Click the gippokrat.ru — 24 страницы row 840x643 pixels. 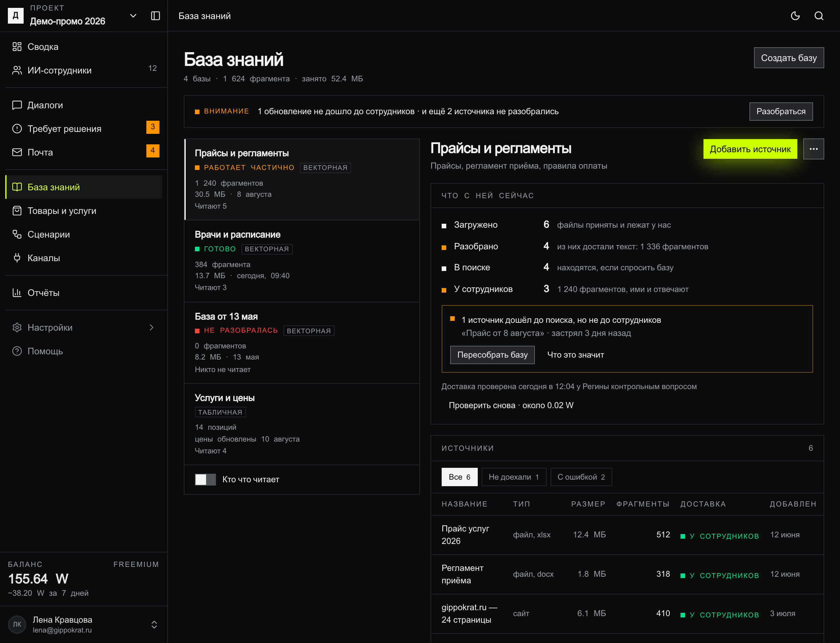[627, 614]
